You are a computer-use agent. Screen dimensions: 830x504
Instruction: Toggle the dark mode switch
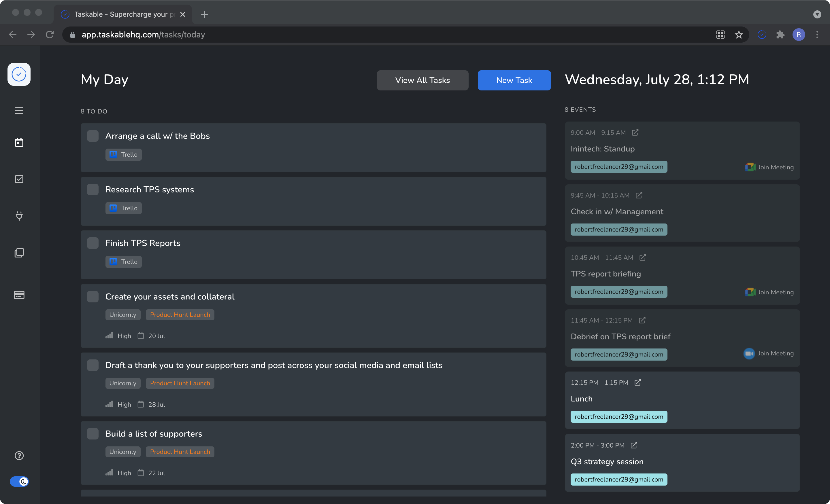click(x=19, y=482)
